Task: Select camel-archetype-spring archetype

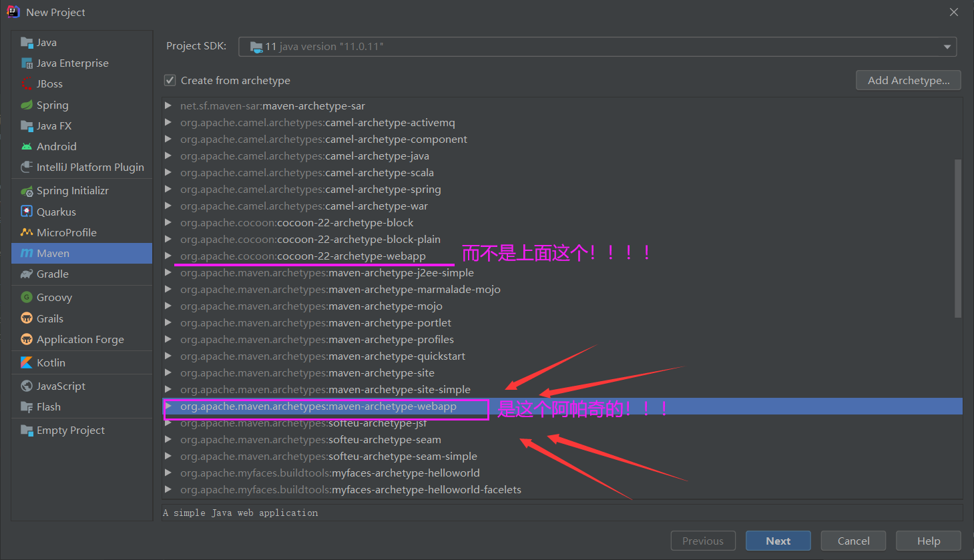Action: (x=310, y=190)
